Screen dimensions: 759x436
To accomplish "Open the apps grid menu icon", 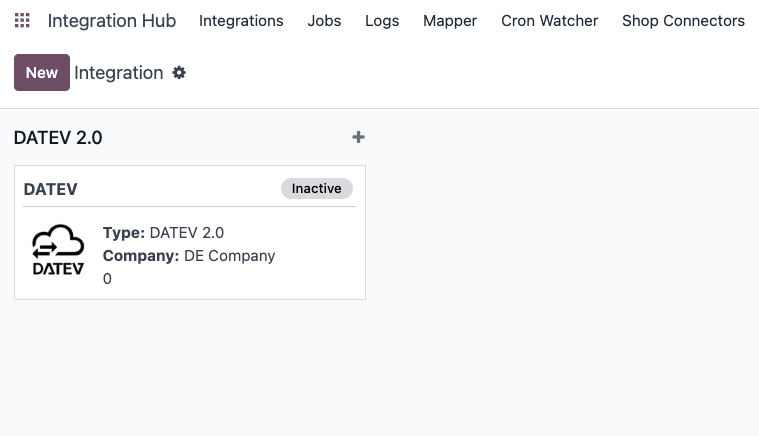I will pyautogui.click(x=22, y=20).
